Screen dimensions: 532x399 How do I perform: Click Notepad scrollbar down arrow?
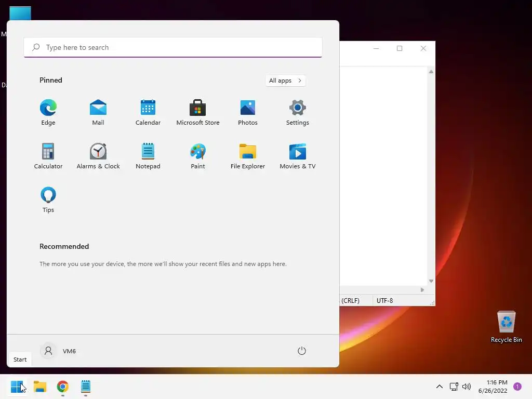tap(431, 281)
